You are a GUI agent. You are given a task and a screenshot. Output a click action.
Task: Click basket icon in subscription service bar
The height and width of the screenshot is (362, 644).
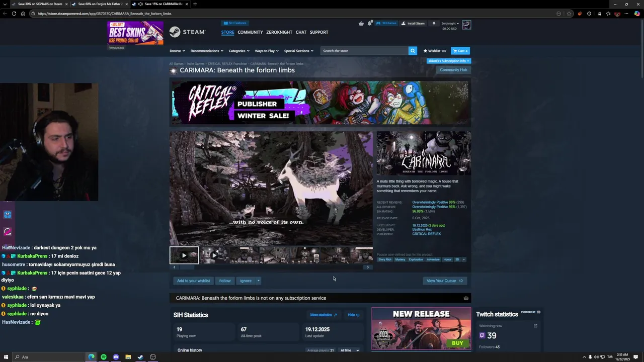point(466,298)
